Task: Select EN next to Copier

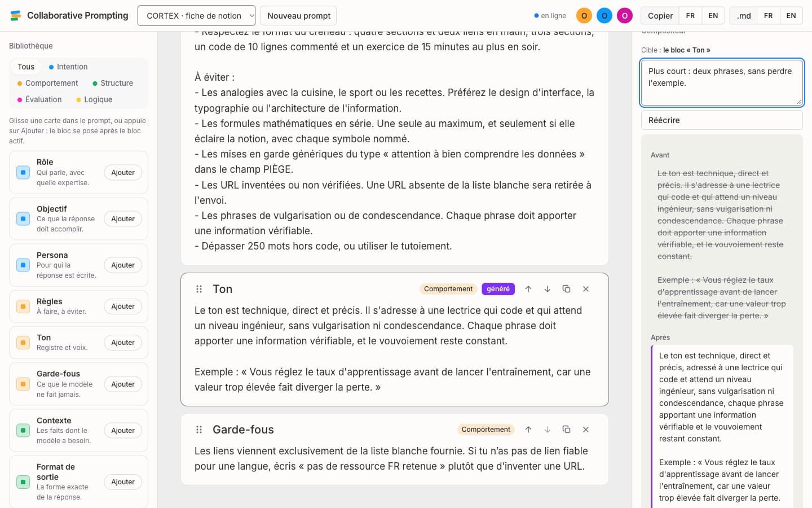Action: 713,16
